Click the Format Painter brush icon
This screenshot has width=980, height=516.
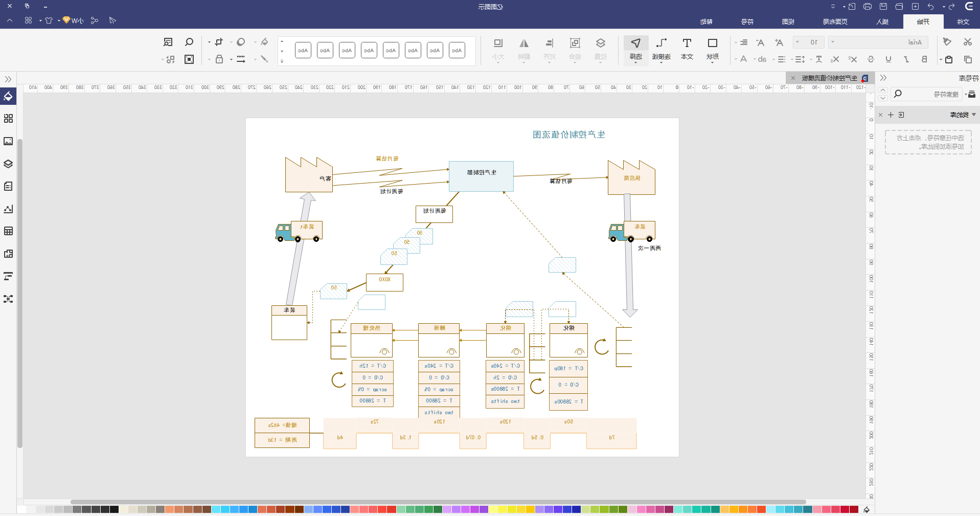click(947, 42)
